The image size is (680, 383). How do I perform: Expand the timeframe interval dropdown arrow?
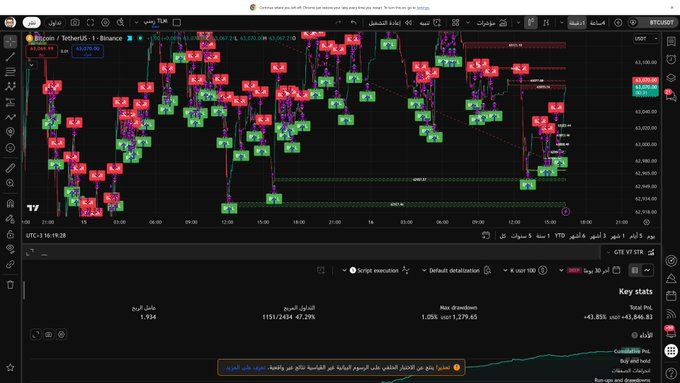click(x=562, y=22)
